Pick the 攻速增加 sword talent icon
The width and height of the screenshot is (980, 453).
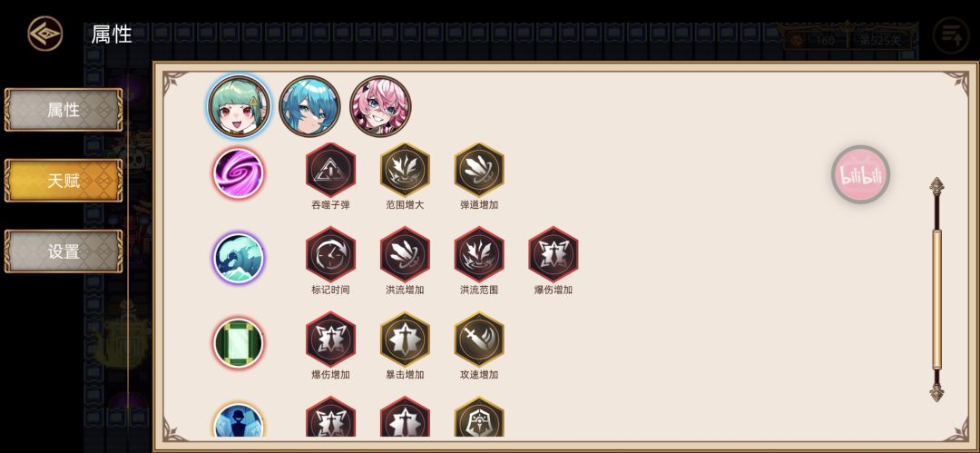coord(479,340)
